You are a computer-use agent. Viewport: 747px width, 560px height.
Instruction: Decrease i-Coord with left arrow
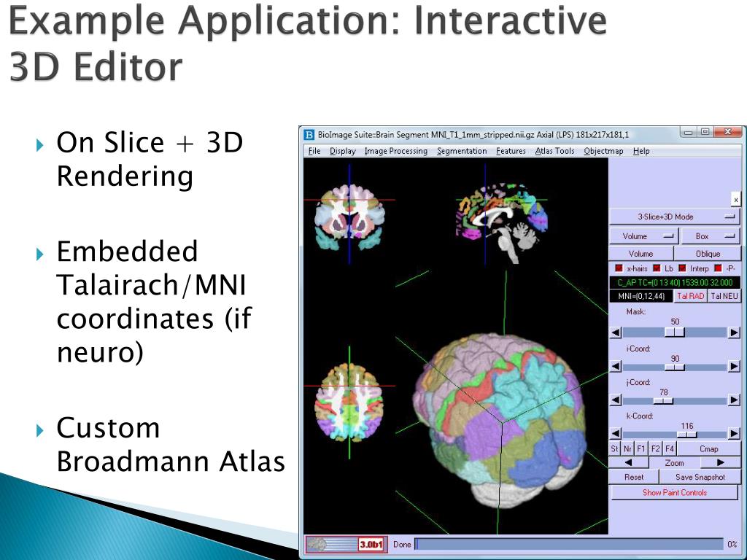pyautogui.click(x=616, y=367)
